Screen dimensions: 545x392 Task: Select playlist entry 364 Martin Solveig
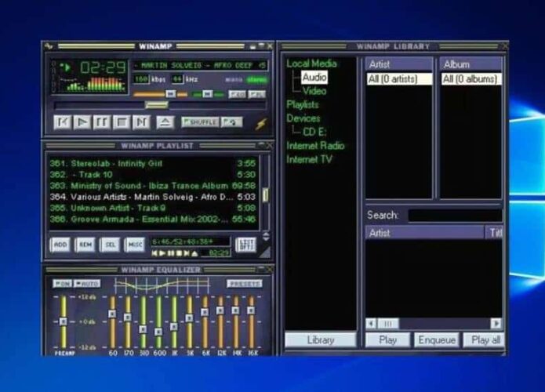(x=153, y=197)
